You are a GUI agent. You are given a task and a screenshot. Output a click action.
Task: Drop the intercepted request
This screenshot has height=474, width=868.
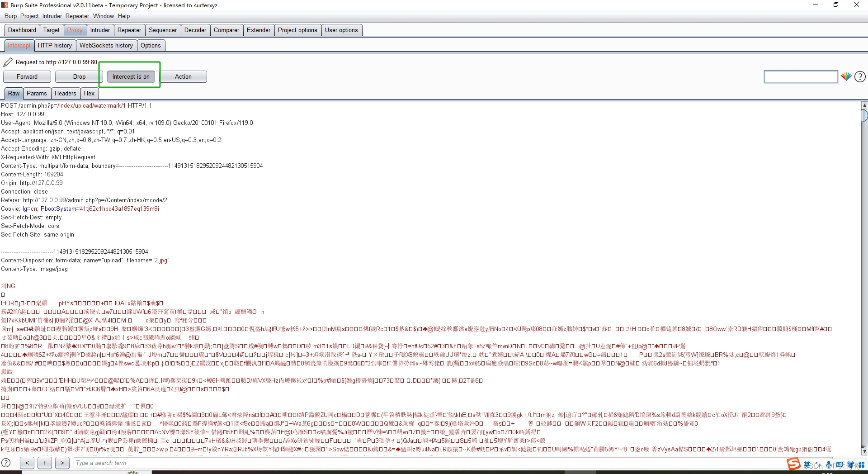point(79,76)
